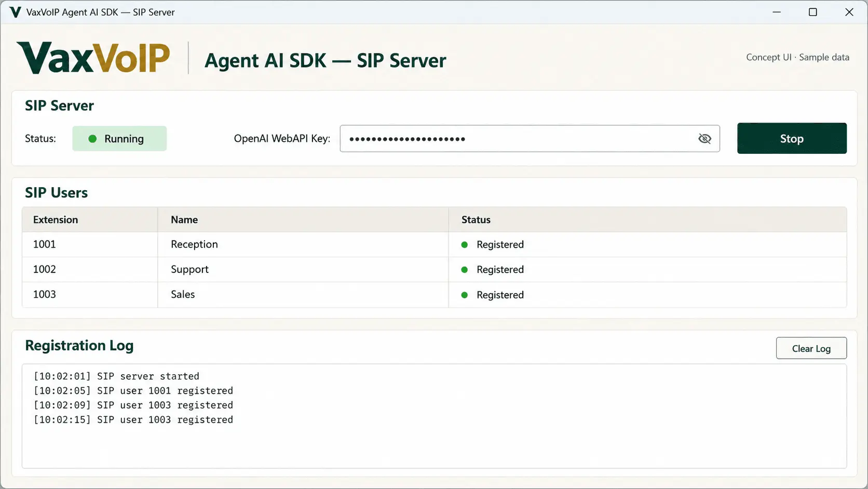The image size is (868, 489).
Task: Minimize the VaxVoIP window
Action: tap(777, 12)
